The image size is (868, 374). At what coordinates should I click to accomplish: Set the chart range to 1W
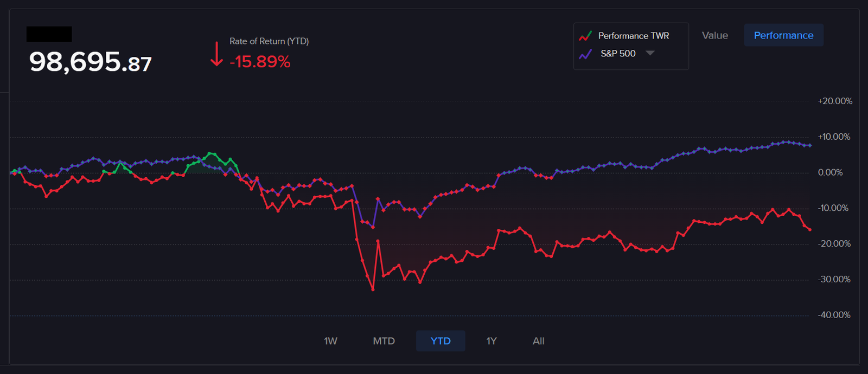coord(330,341)
